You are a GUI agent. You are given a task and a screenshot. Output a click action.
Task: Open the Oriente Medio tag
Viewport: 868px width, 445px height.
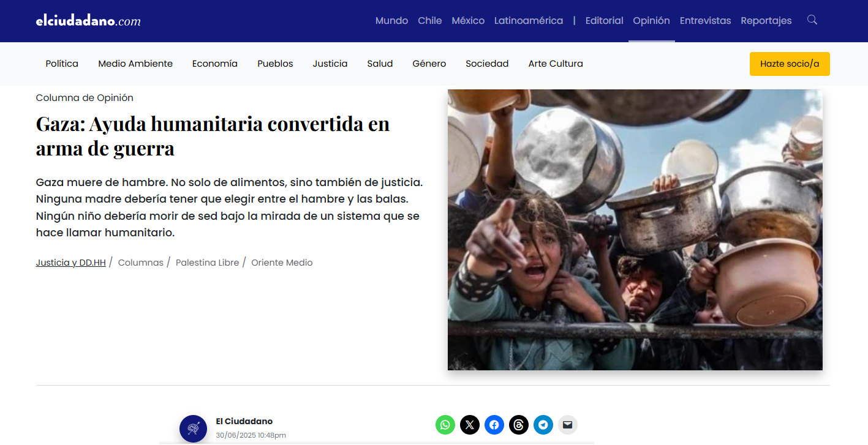click(282, 263)
